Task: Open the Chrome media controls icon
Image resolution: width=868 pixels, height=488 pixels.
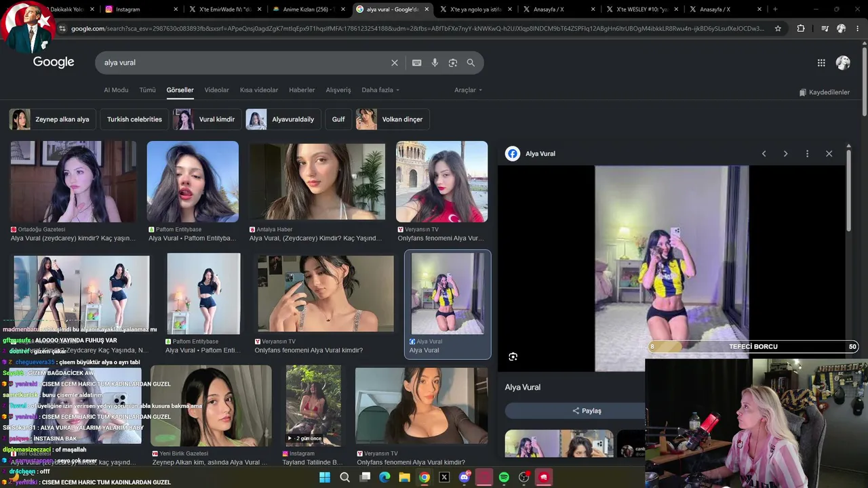Action: point(824,28)
